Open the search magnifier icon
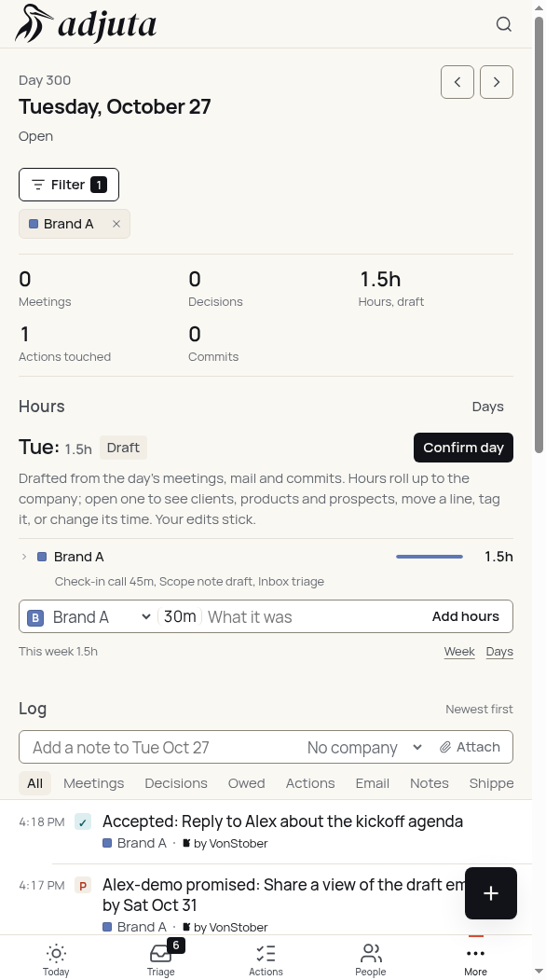 pos(503,24)
